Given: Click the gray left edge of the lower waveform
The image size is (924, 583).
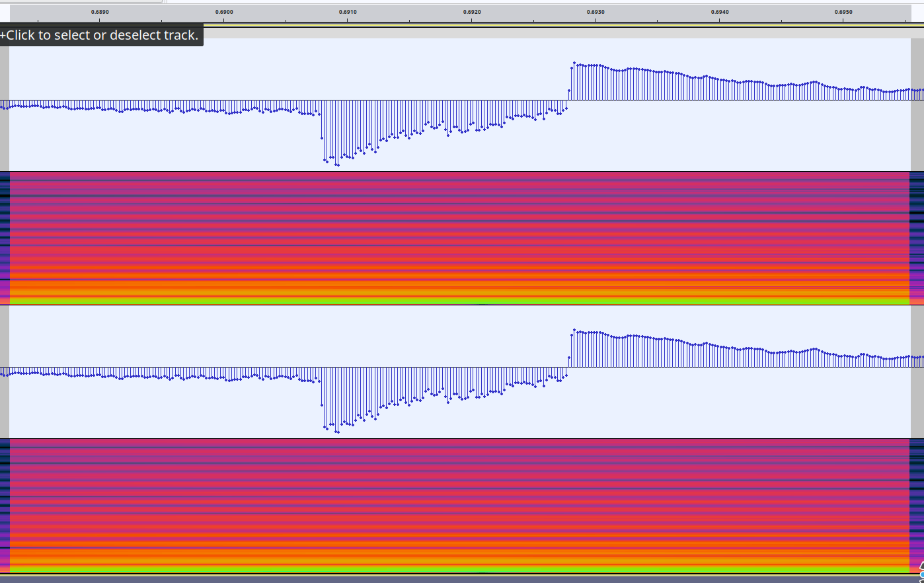Looking at the screenshot, I should coord(4,403).
